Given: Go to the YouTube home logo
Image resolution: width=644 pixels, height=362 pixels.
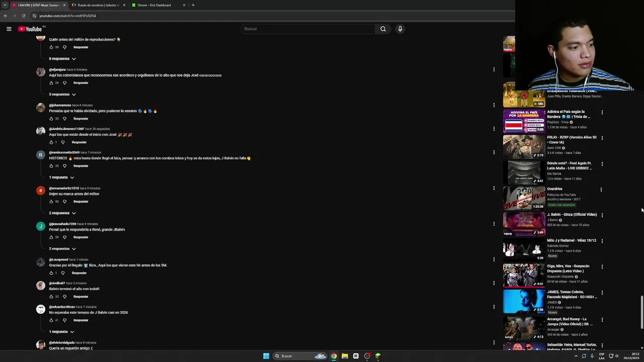Looking at the screenshot, I should 30,29.
